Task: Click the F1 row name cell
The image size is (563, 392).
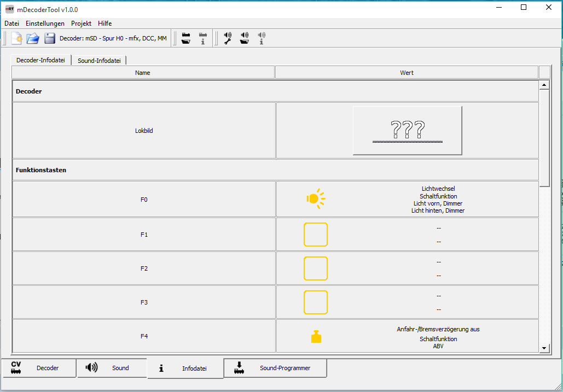Action: coord(144,235)
